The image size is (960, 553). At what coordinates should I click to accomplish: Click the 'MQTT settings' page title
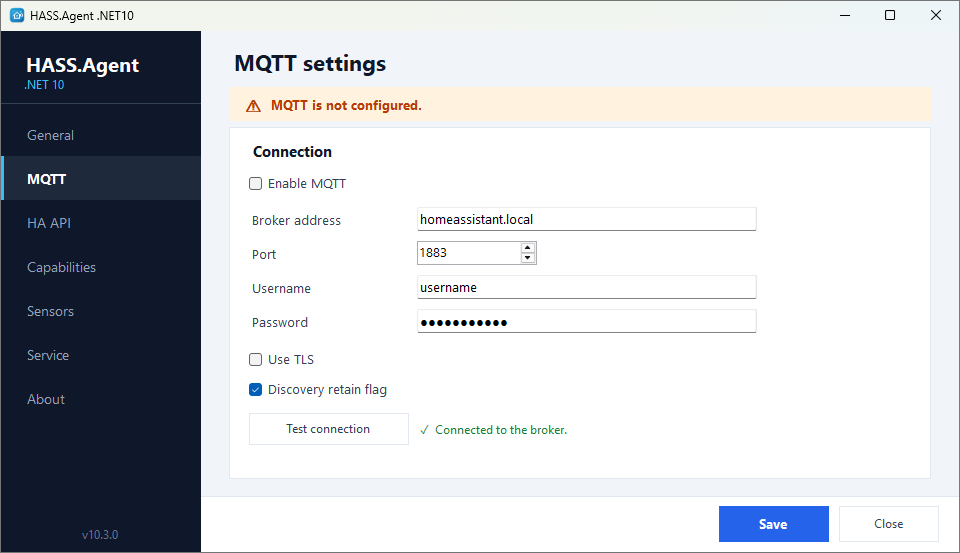[310, 64]
